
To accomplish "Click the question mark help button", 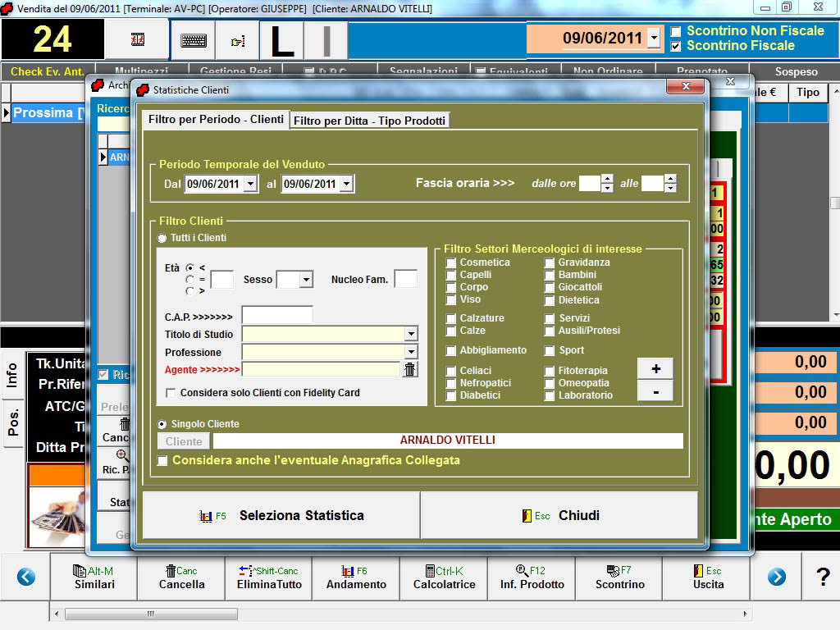I will 823,577.
